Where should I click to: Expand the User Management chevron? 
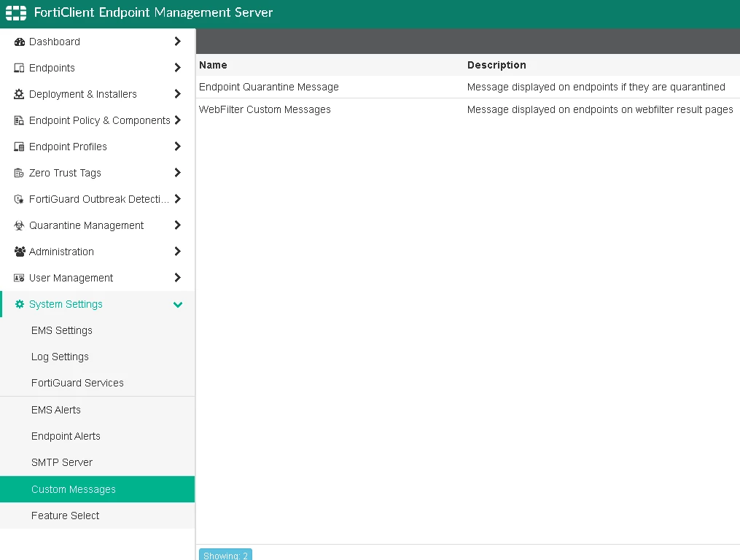coord(177,278)
